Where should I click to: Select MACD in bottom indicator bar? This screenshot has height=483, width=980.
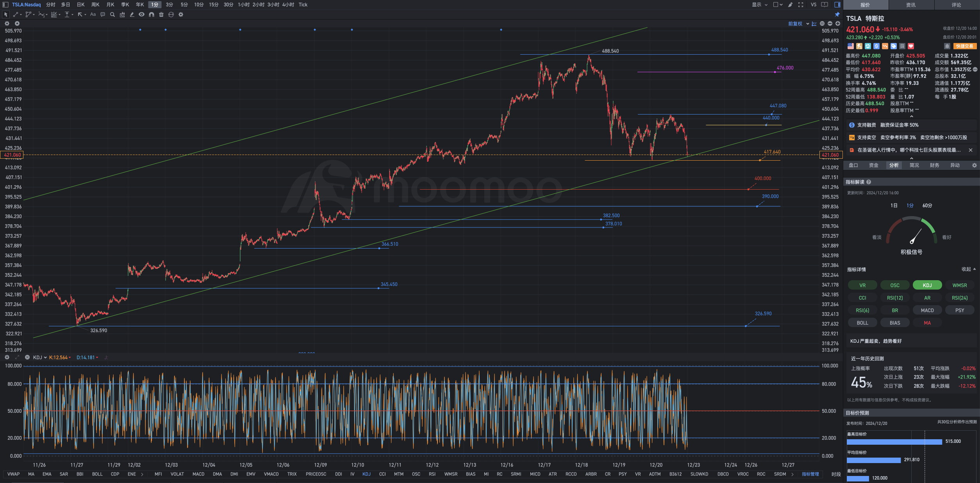[x=198, y=474]
